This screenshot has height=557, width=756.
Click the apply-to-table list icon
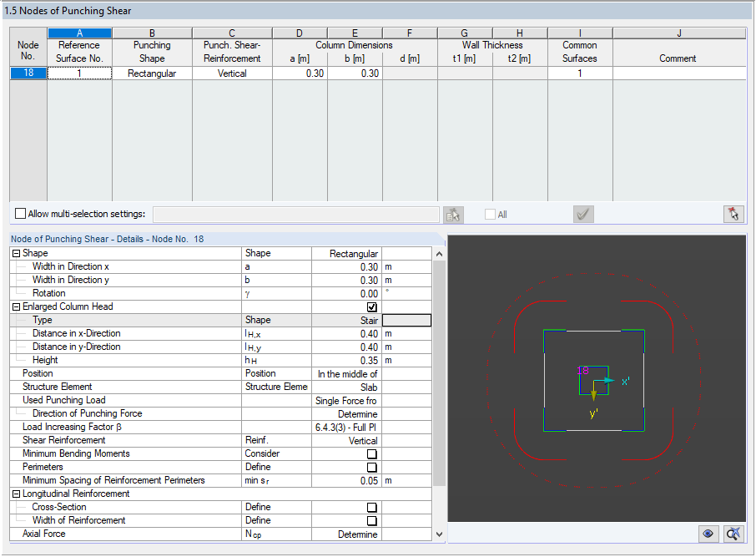(x=452, y=214)
